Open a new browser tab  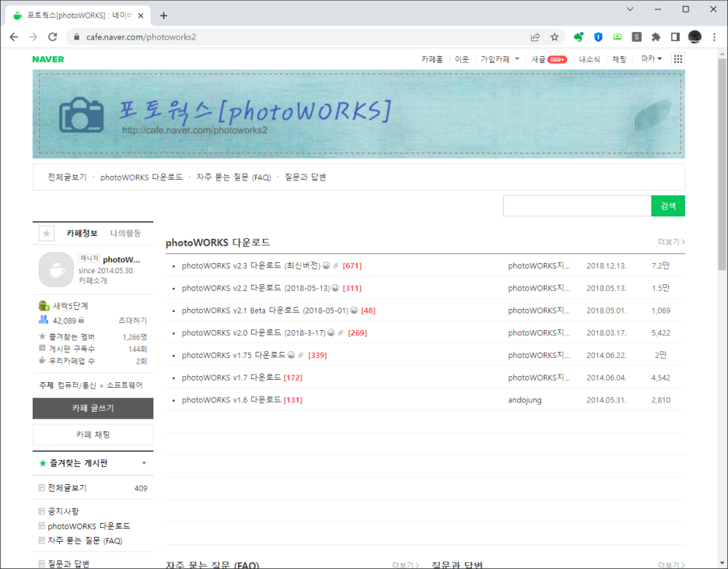pyautogui.click(x=163, y=16)
